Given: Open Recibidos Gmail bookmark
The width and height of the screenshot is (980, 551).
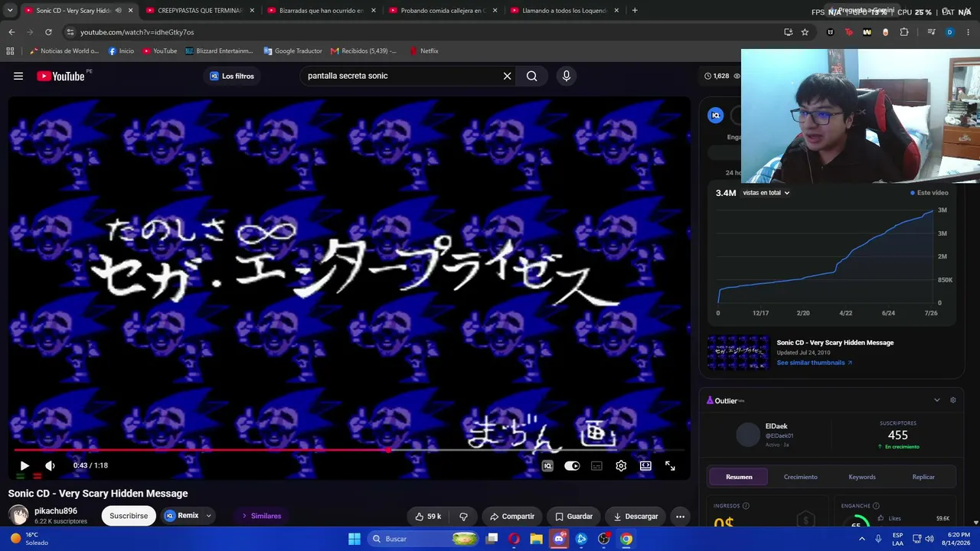Looking at the screenshot, I should point(364,51).
